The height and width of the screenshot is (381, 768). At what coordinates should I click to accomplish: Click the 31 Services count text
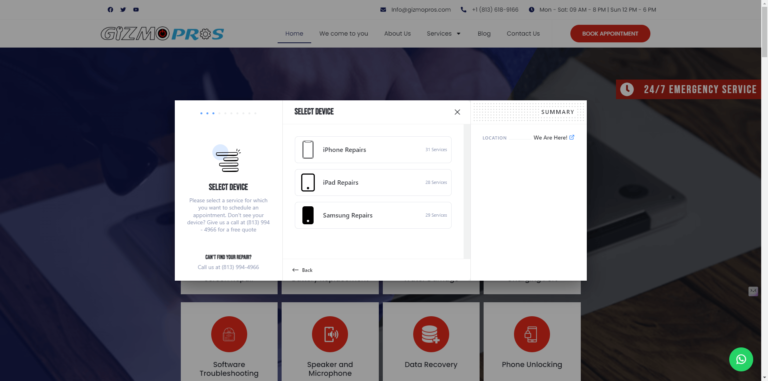tap(436, 149)
